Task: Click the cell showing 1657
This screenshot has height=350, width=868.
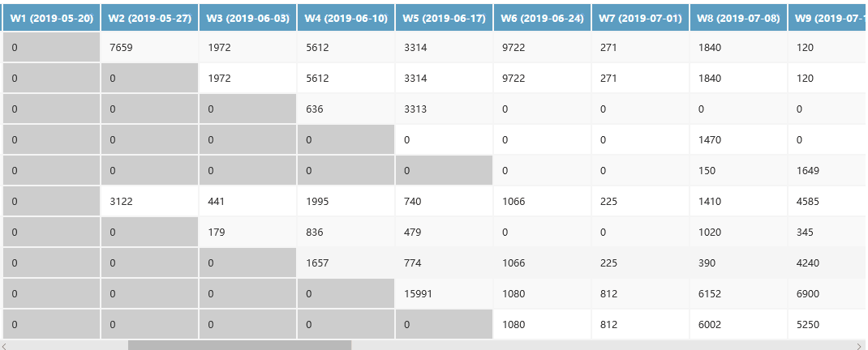Action: click(x=346, y=263)
